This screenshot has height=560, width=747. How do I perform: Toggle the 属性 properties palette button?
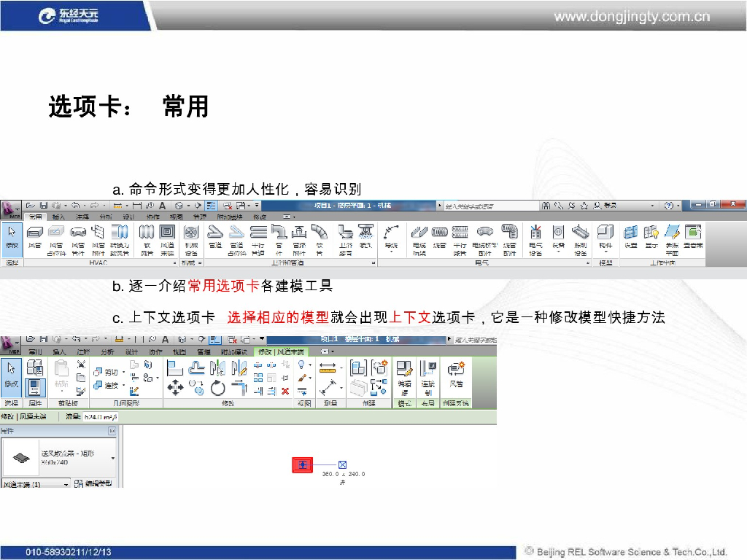pos(35,386)
